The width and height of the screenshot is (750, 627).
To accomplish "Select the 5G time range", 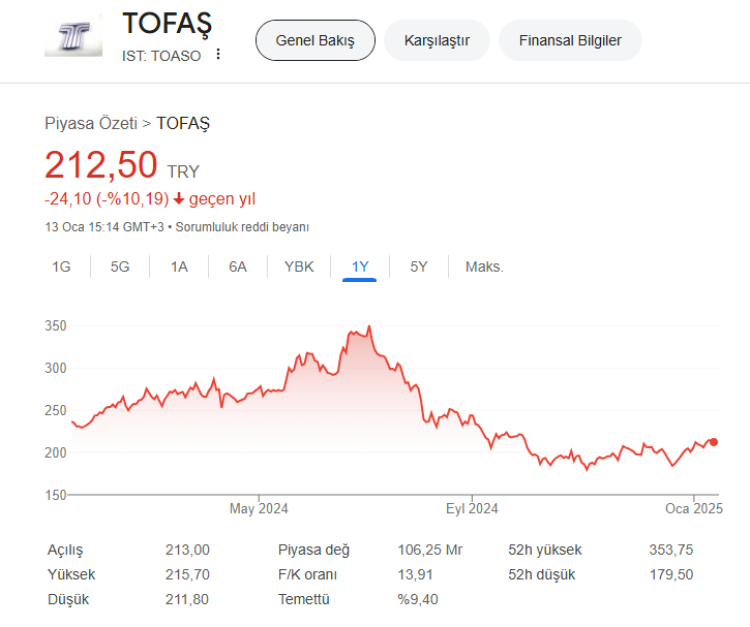I will point(120,267).
